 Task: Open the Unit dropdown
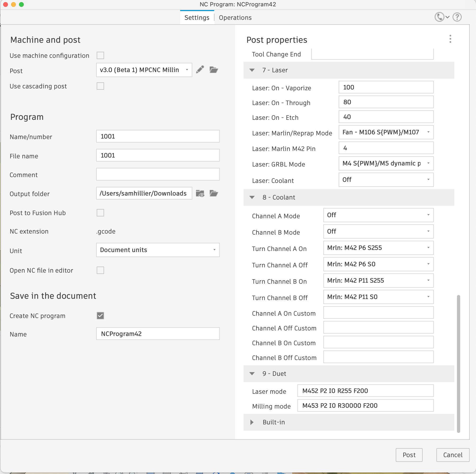tap(158, 250)
